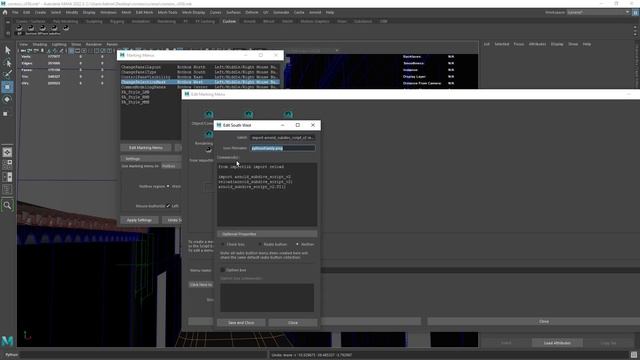Open the File menu
Screen dimensions: 640x360
pyautogui.click(x=15, y=13)
